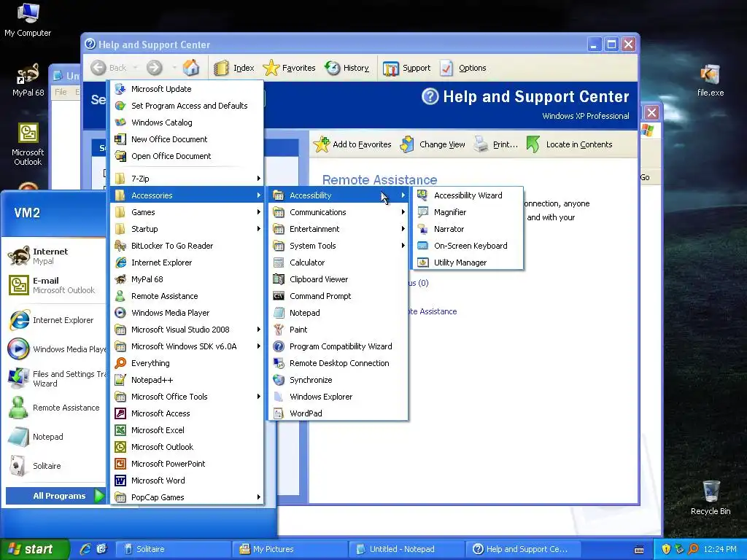The image size is (747, 560).
Task: Expand the PopCap Games folder
Action: coord(187,497)
